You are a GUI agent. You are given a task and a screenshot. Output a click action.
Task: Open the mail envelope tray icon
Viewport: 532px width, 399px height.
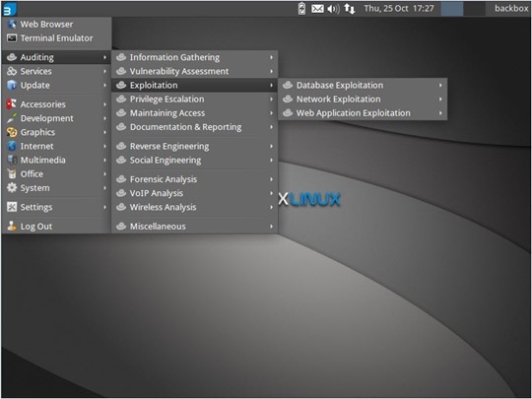317,9
